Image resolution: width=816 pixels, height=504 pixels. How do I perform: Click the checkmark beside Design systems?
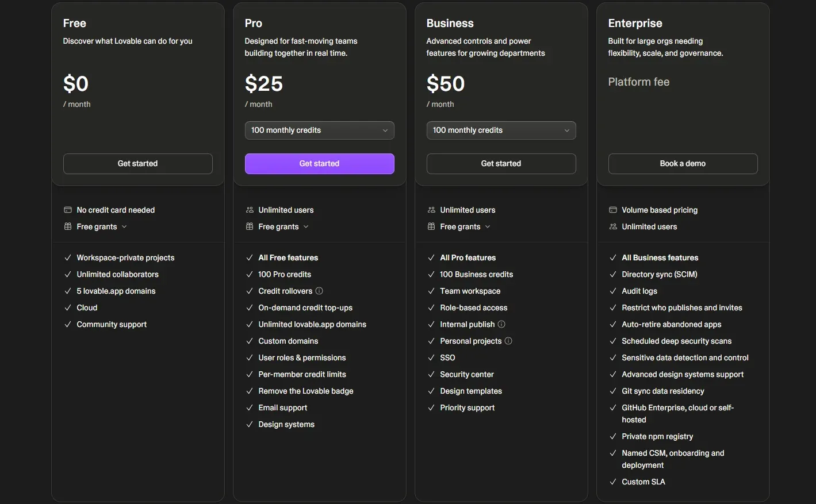(250, 424)
